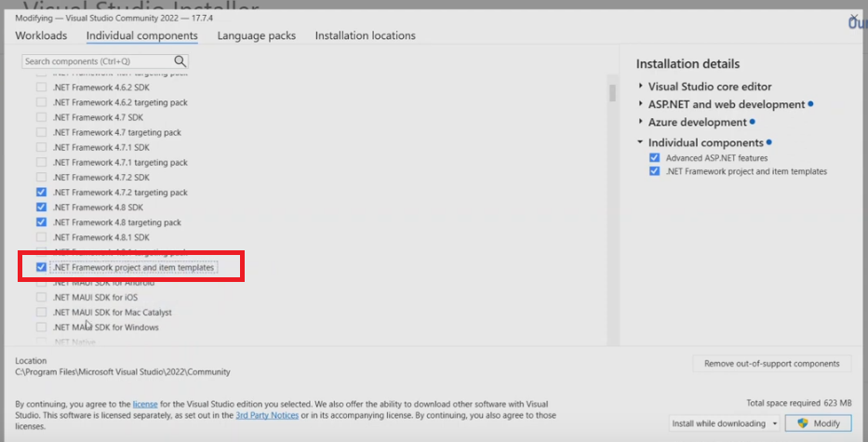The height and width of the screenshot is (442, 868).
Task: Select the Individual components tab
Action: coord(141,35)
